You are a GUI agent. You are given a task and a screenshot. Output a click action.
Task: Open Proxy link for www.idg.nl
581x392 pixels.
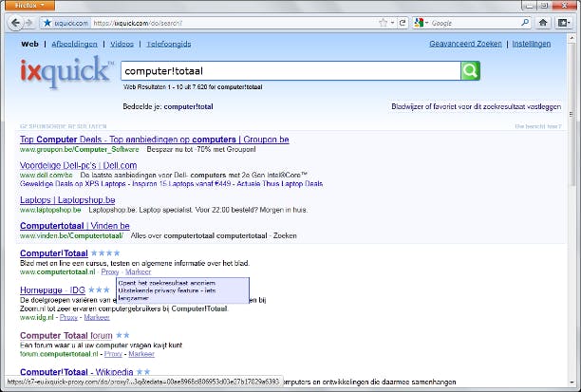[x=68, y=318]
